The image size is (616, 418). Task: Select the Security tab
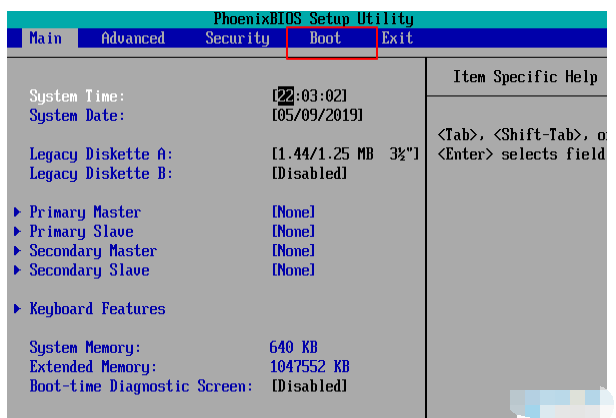237,38
